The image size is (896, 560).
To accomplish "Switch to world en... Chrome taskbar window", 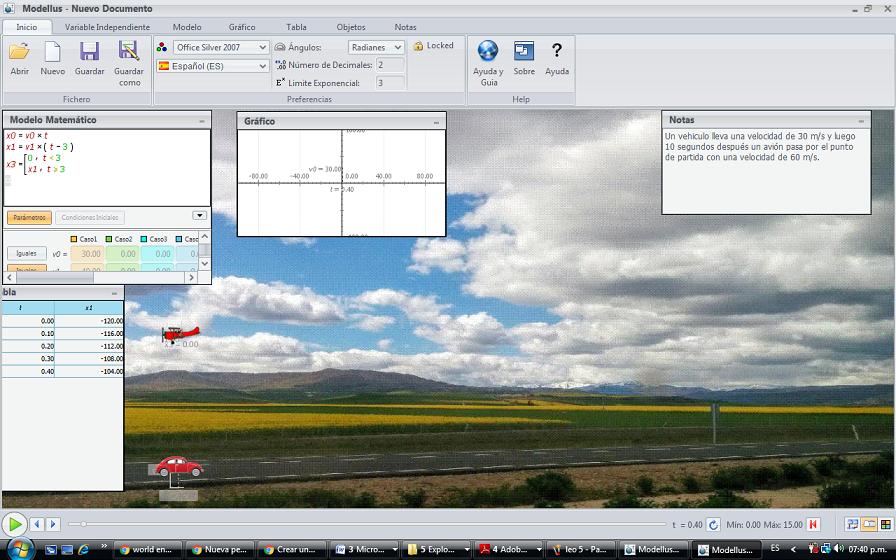I will (x=149, y=550).
